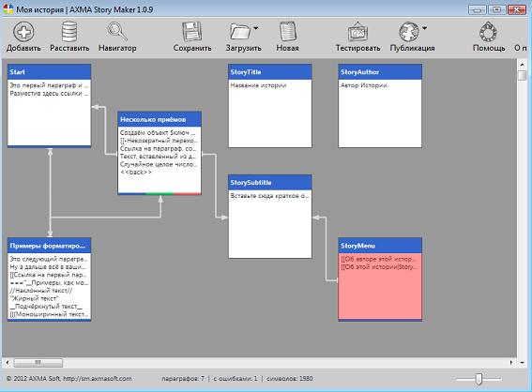Click the Расставить database stack icon
Image resolution: width=532 pixels, height=392 pixels.
[69, 32]
